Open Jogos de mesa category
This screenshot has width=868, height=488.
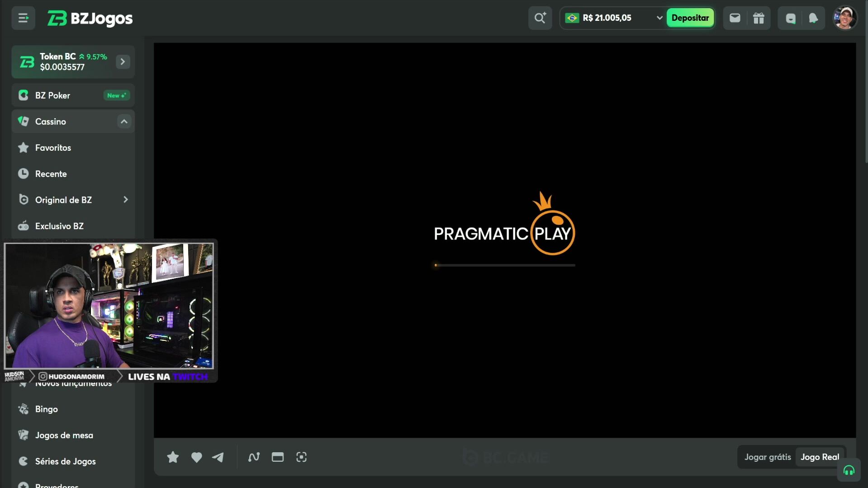point(73,435)
